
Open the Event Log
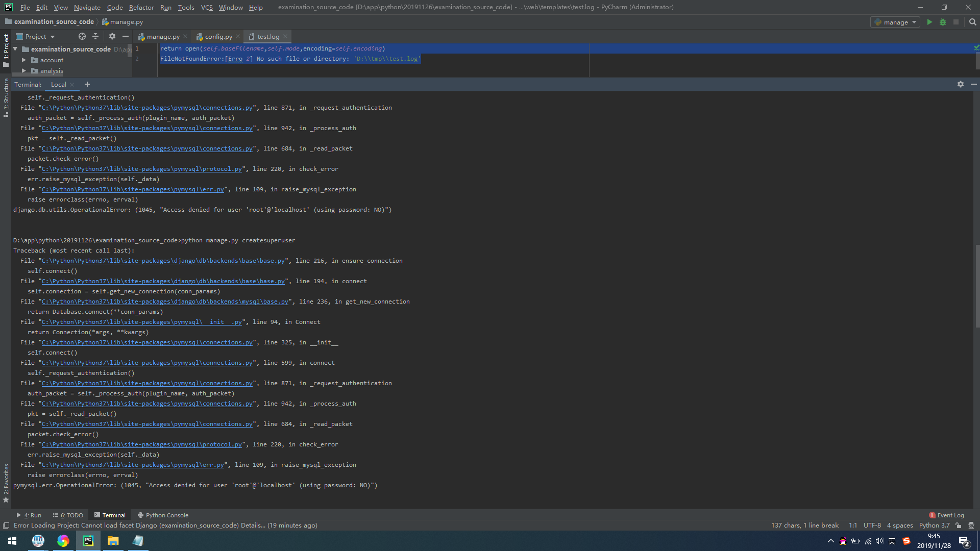point(947,515)
